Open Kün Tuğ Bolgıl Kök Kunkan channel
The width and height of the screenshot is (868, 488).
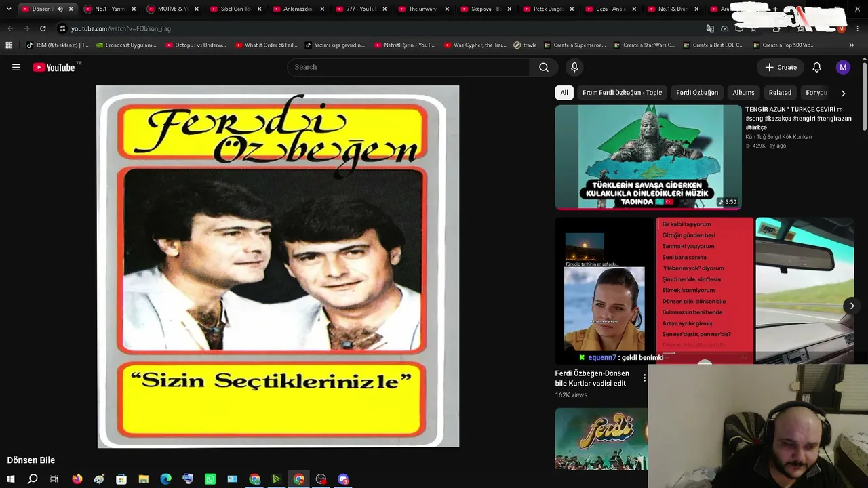click(778, 137)
